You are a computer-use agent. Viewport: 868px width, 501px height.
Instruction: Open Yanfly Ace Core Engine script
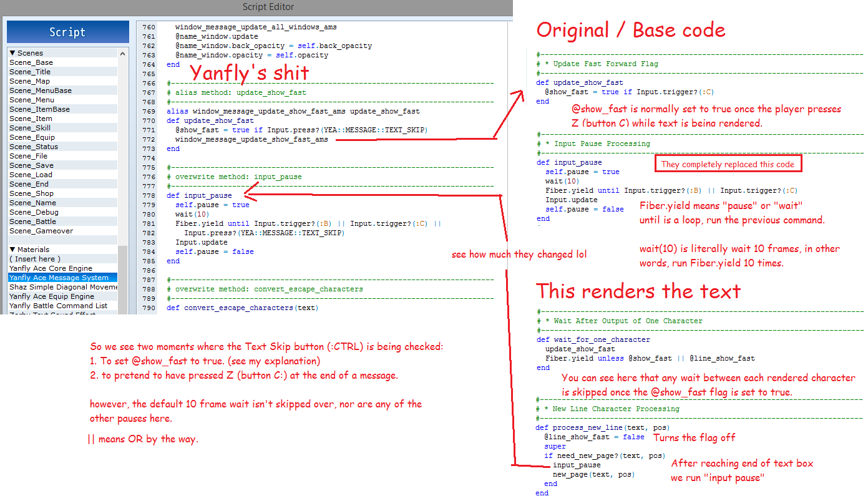coord(62,268)
